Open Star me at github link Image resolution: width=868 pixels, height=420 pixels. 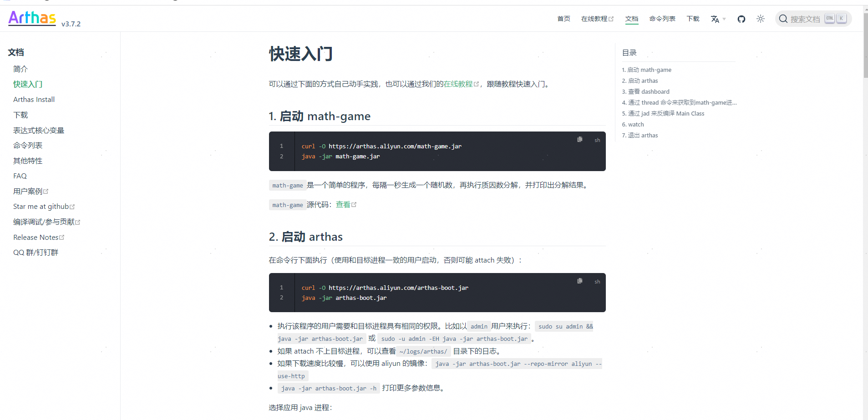click(44, 207)
